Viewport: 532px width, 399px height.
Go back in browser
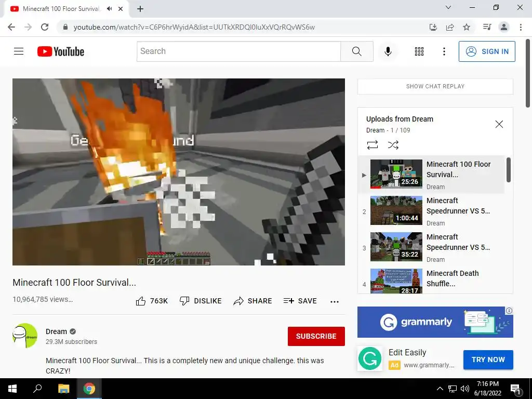pyautogui.click(x=11, y=27)
